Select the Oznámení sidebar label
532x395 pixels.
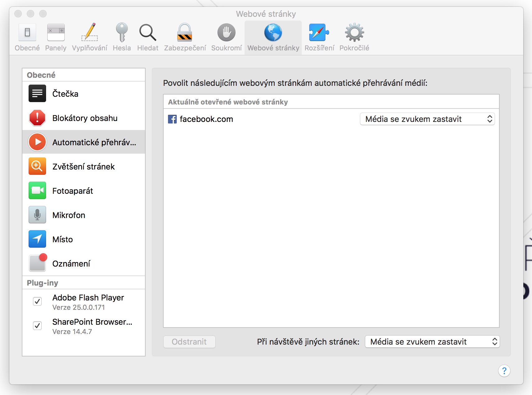[71, 264]
